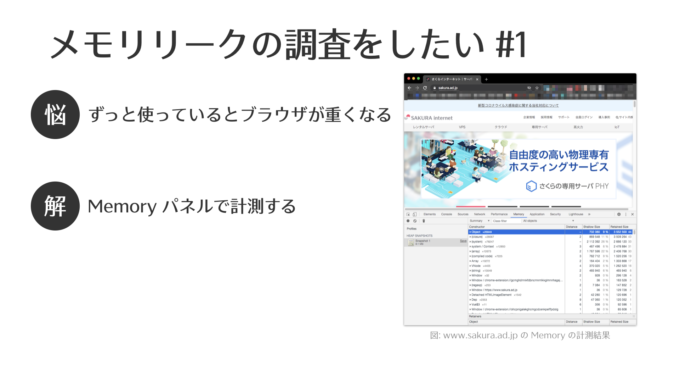Select the Memory tab
The width and height of the screenshot is (680, 383).
tap(518, 214)
